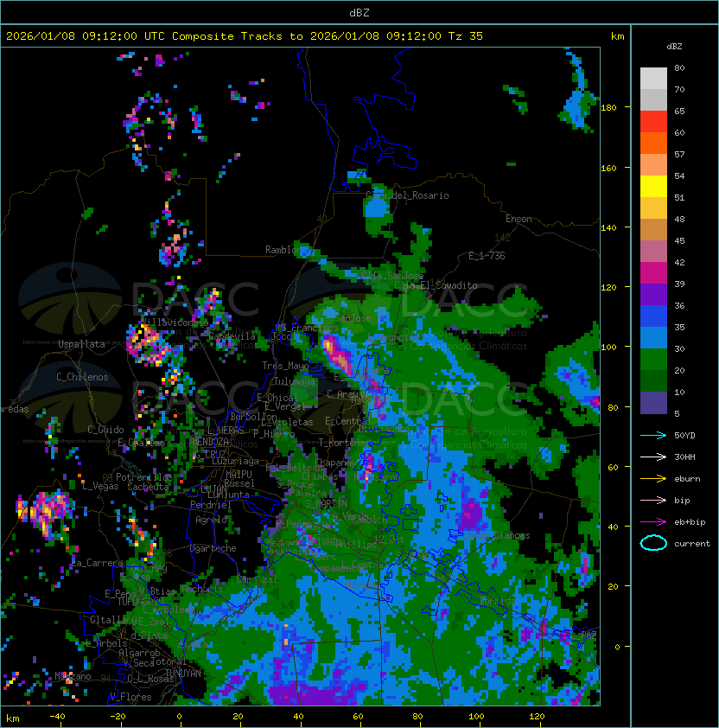
Task: Click the '120' tick on horizontal km axis
Action: click(x=537, y=717)
